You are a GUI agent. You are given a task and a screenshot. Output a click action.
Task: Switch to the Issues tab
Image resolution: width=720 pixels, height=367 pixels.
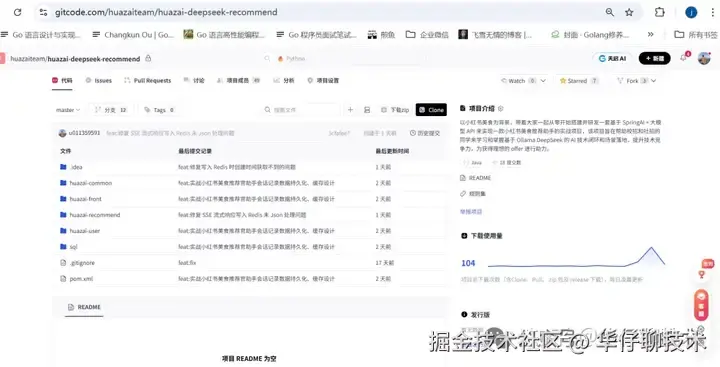(x=99, y=80)
